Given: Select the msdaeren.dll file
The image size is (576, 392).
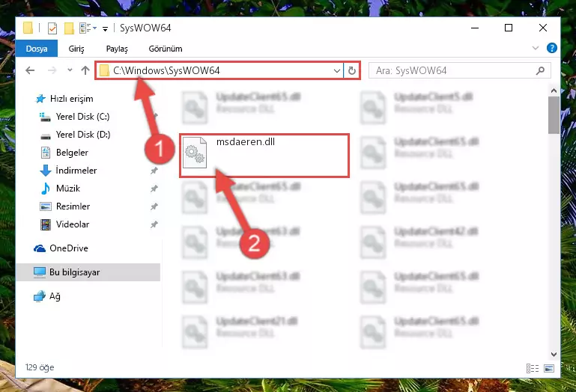Looking at the screenshot, I should (x=264, y=156).
